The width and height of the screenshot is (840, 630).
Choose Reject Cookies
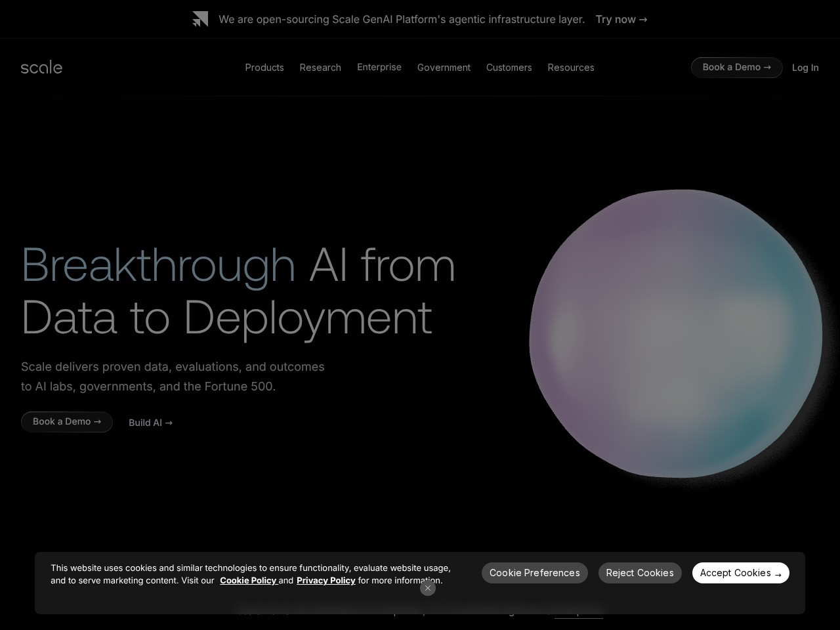click(640, 573)
